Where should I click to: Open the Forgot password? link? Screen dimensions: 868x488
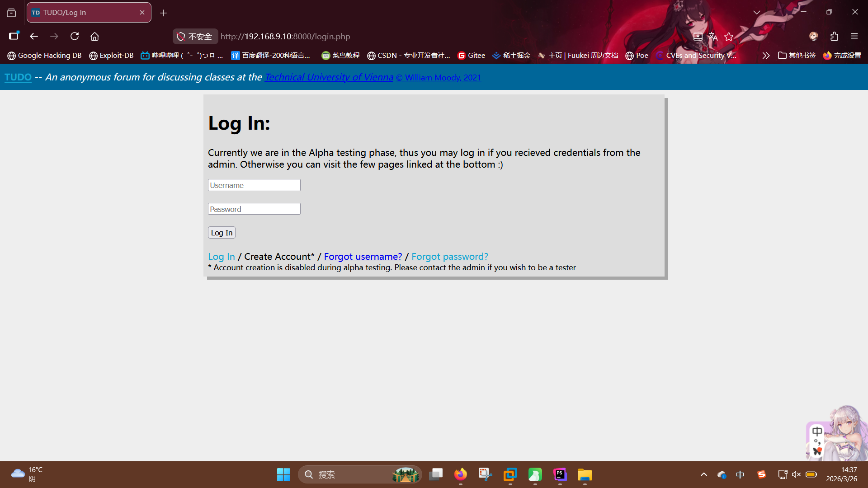449,257
